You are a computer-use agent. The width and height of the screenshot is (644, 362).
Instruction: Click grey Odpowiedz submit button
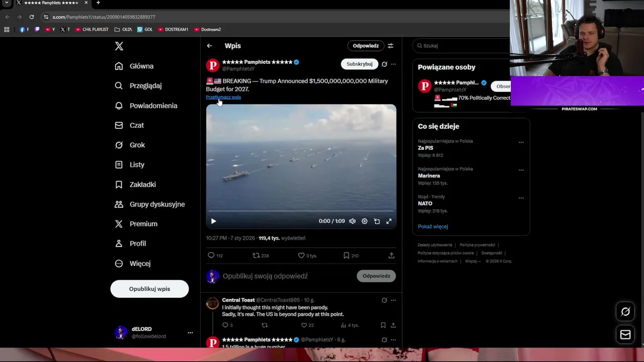pos(376,276)
